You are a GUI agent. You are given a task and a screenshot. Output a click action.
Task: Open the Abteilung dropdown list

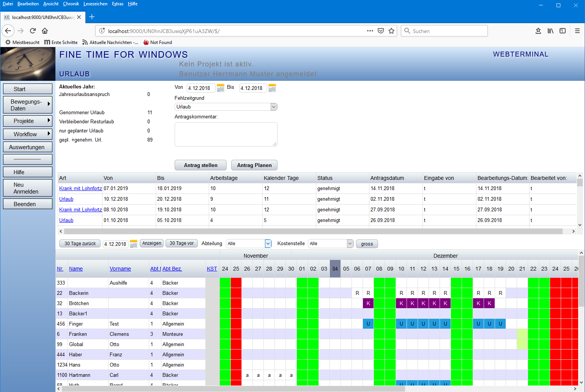[268, 244]
